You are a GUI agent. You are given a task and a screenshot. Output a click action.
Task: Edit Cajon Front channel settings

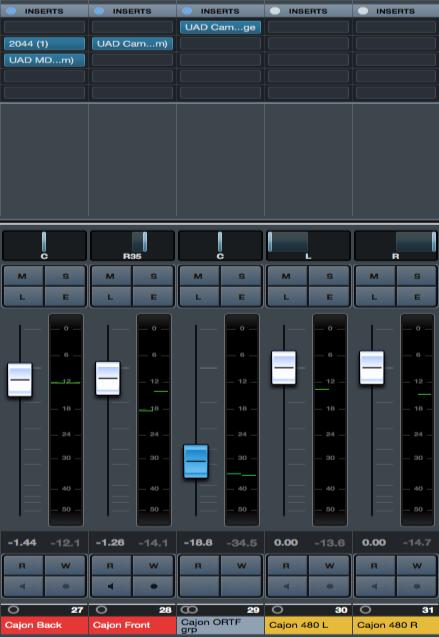pyautogui.click(x=153, y=297)
